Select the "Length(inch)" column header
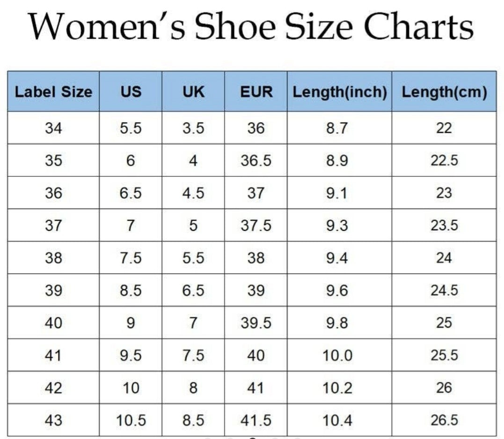 pyautogui.click(x=340, y=92)
